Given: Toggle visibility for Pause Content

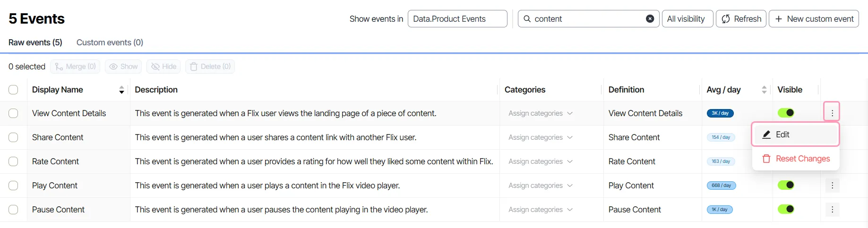Looking at the screenshot, I should pos(786,209).
